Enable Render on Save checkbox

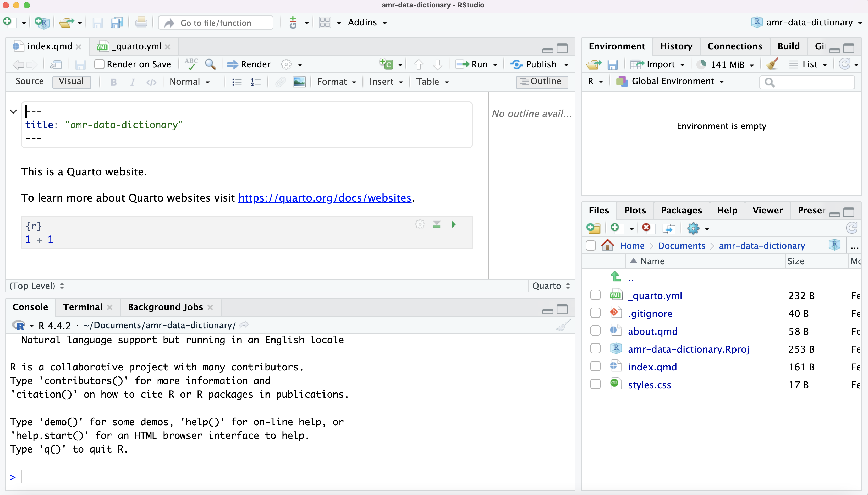click(99, 64)
